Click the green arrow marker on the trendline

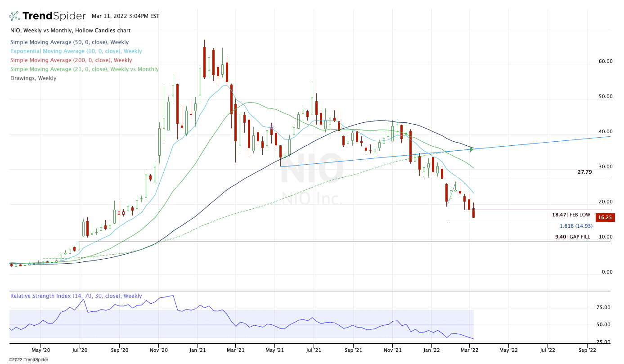click(x=471, y=149)
